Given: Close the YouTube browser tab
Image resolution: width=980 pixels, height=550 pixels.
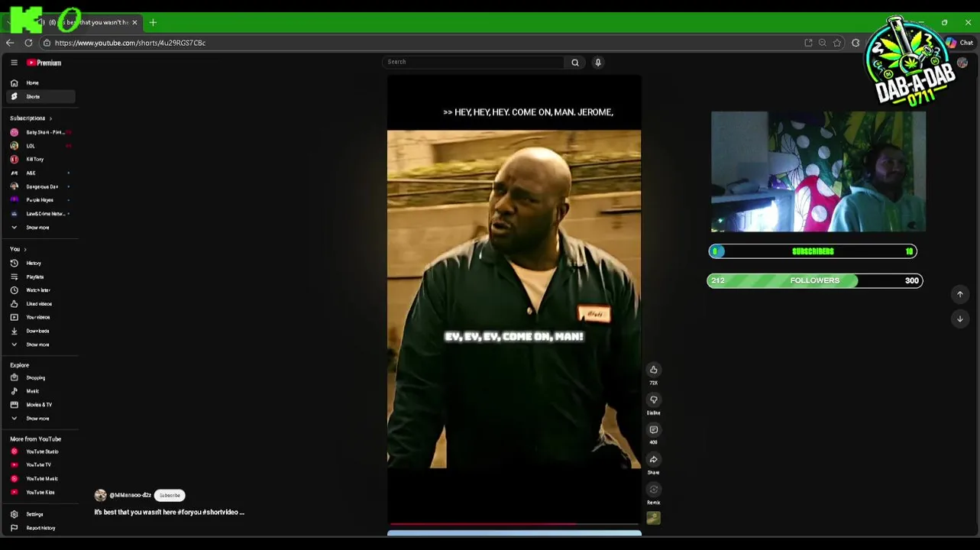Looking at the screenshot, I should coord(134,22).
